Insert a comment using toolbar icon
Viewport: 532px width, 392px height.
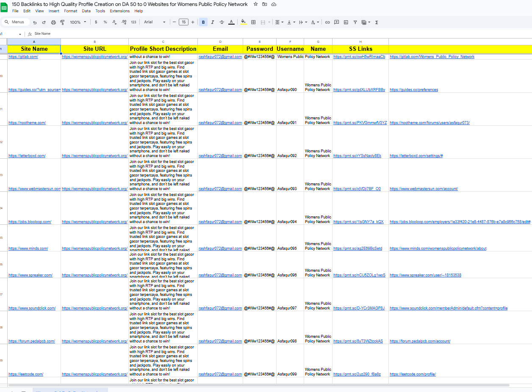point(336,22)
